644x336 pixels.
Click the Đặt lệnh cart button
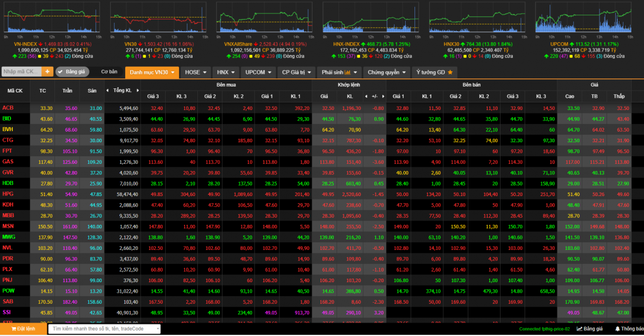click(22, 329)
